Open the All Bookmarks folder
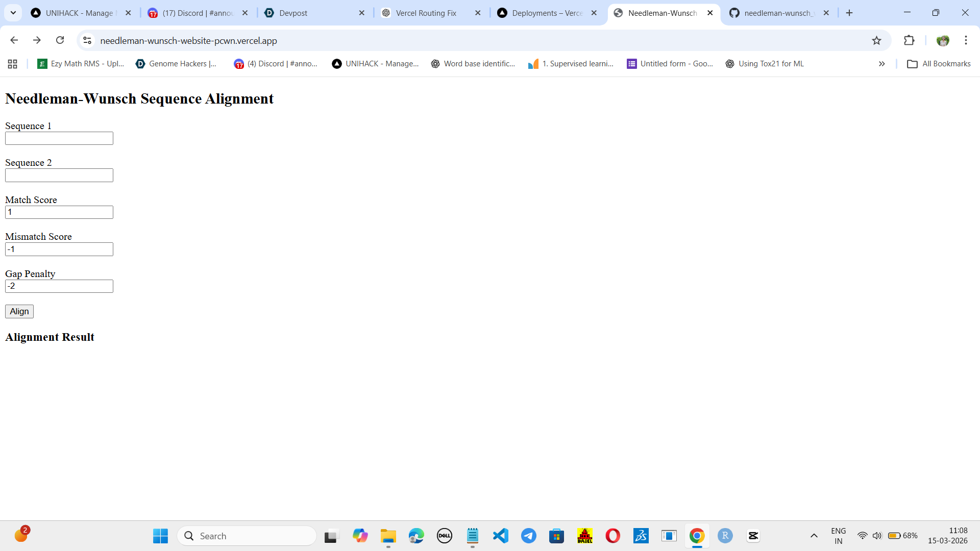Viewport: 980px width, 551px height. click(x=939, y=64)
